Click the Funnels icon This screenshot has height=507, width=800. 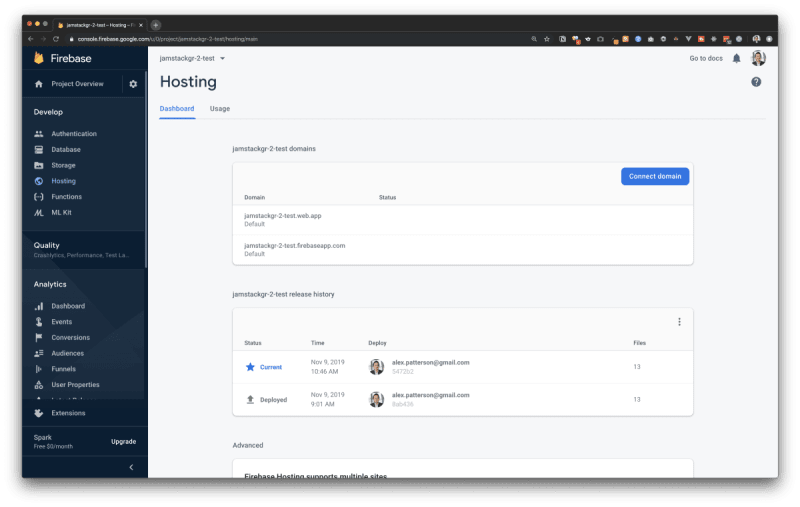pos(39,369)
